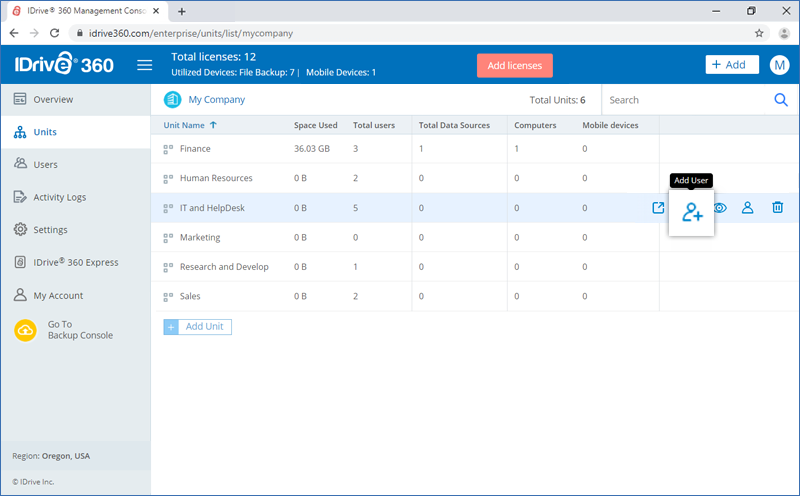Image resolution: width=800 pixels, height=496 pixels.
Task: Click the IT and HelpDesk unit grid icon
Action: 168,208
